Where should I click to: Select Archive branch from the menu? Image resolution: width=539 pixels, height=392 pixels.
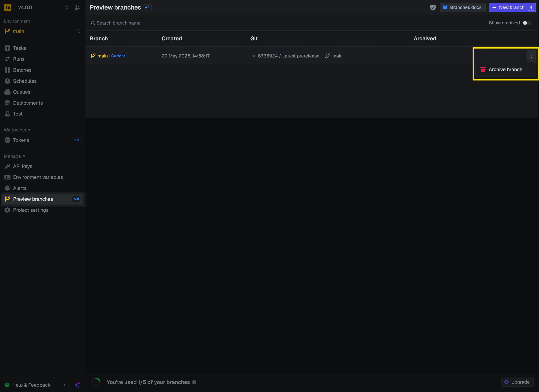(505, 69)
